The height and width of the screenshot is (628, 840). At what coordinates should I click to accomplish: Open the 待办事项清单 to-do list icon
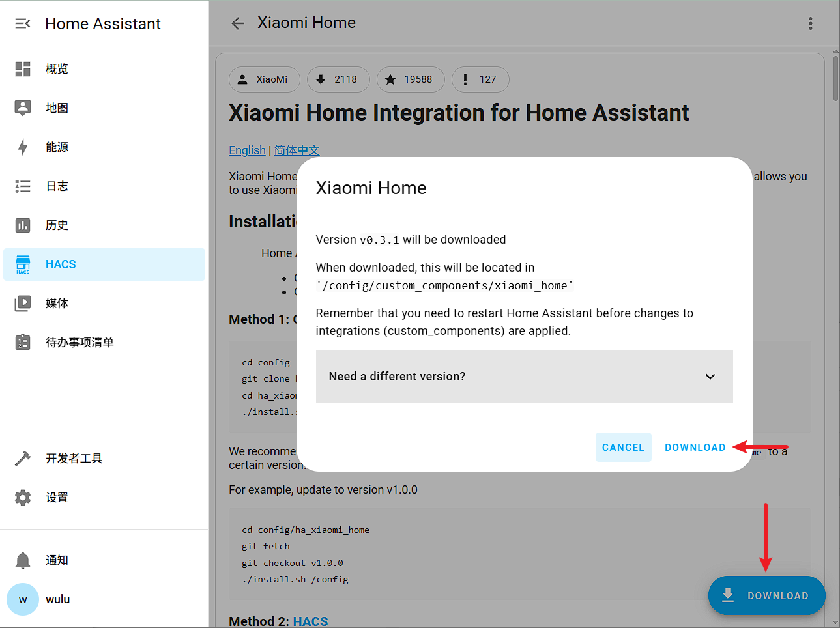pos(23,342)
